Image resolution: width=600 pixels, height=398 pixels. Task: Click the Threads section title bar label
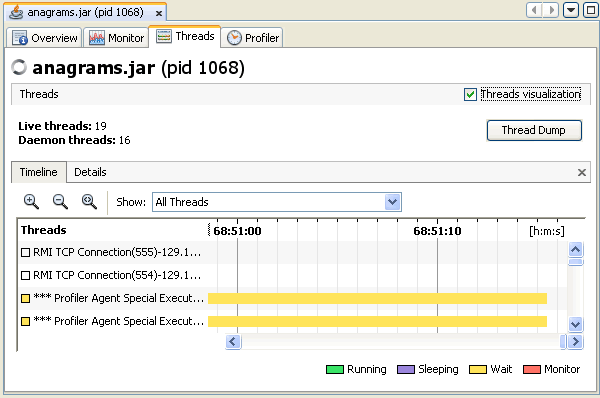click(x=39, y=94)
